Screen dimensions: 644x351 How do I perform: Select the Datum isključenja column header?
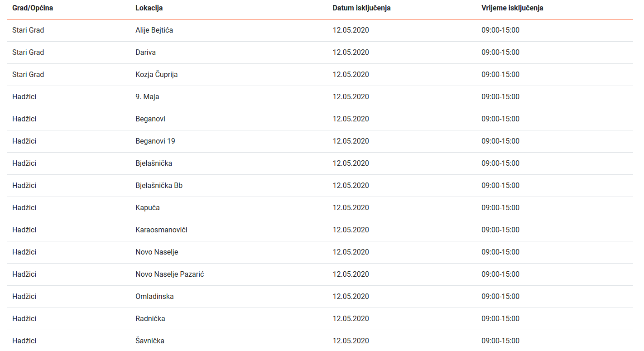(x=361, y=8)
